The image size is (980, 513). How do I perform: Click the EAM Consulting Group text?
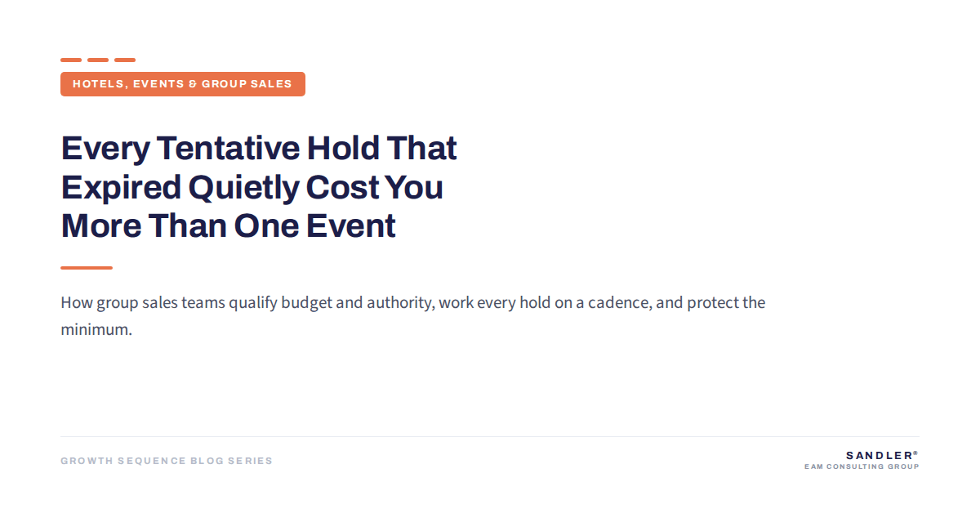click(862, 467)
